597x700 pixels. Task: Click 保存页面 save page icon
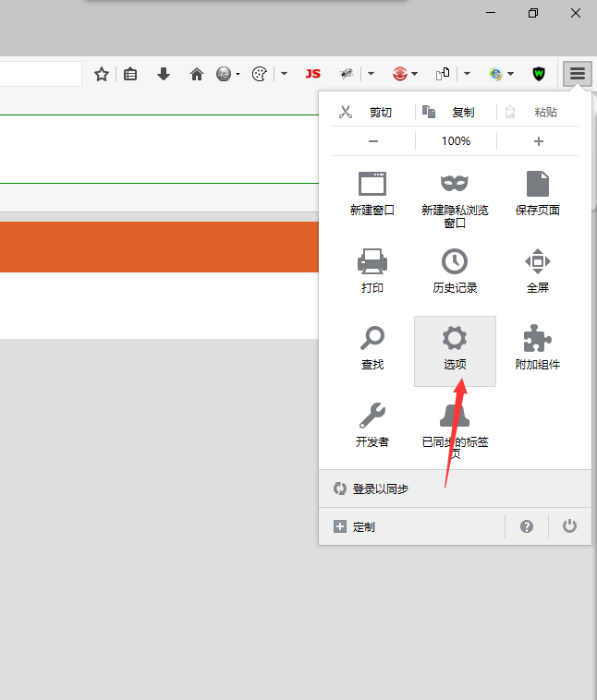[538, 193]
